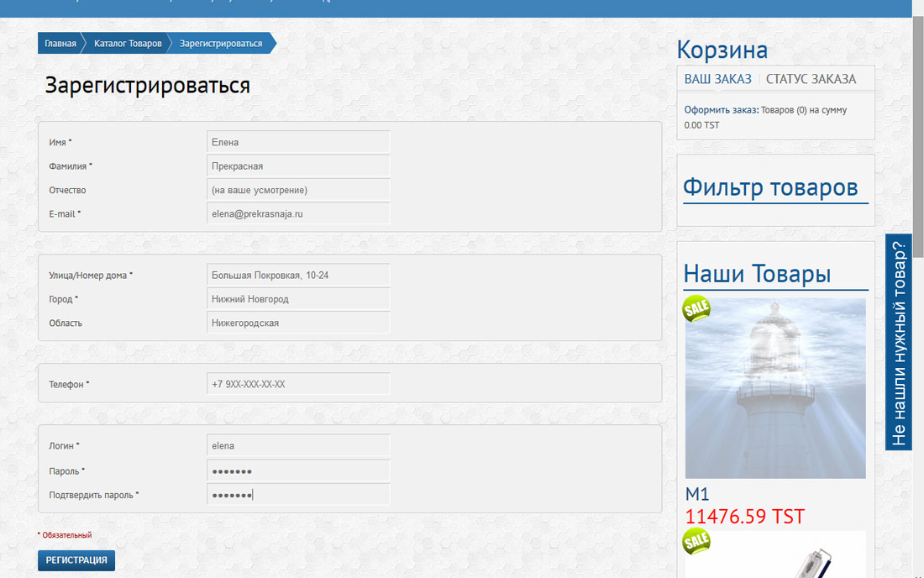Focus the Имя field containing Елена
The image size is (924, 578).
(298, 142)
